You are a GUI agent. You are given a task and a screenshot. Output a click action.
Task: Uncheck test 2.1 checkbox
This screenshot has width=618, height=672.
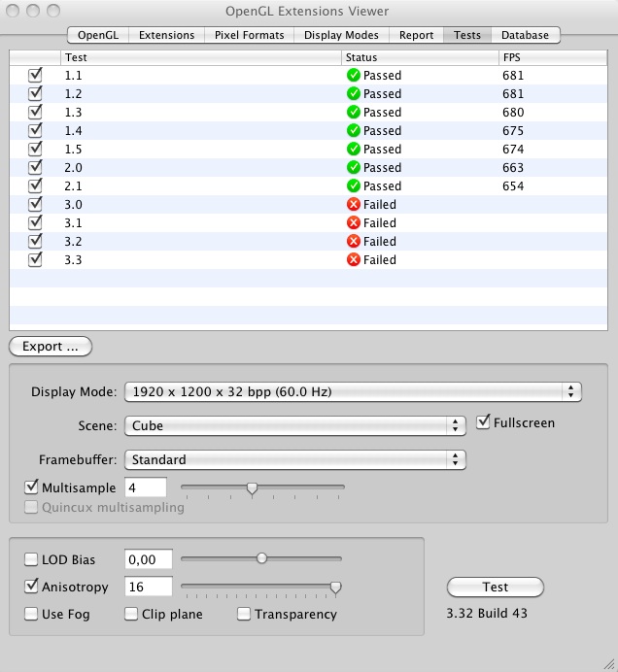coord(35,186)
